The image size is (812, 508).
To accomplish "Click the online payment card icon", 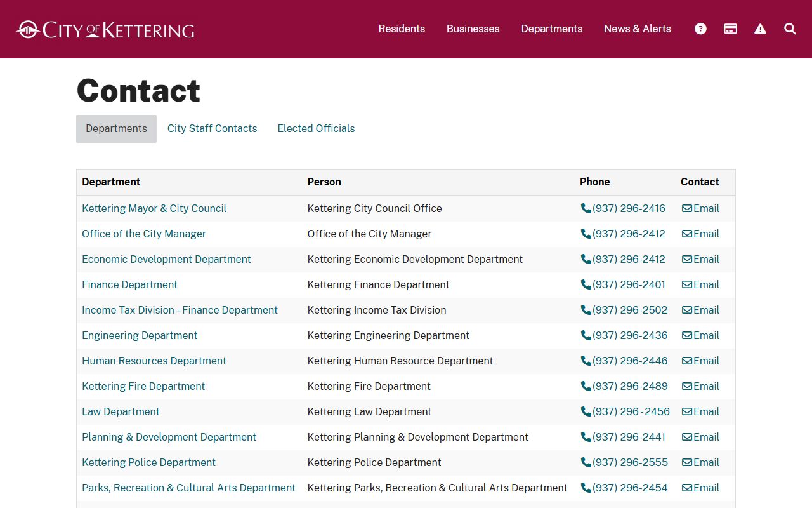I will pyautogui.click(x=730, y=29).
